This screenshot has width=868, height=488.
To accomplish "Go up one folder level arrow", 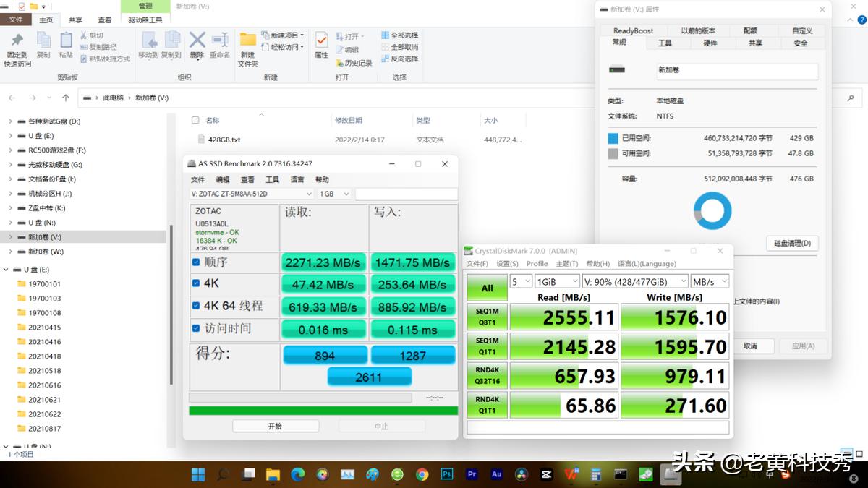I will [x=66, y=98].
